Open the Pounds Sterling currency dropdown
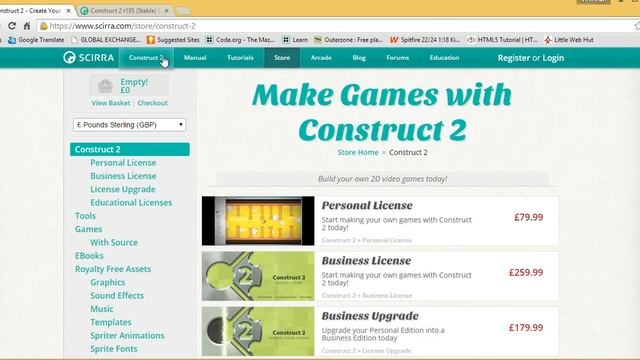The height and width of the screenshot is (360, 640). pos(129,125)
